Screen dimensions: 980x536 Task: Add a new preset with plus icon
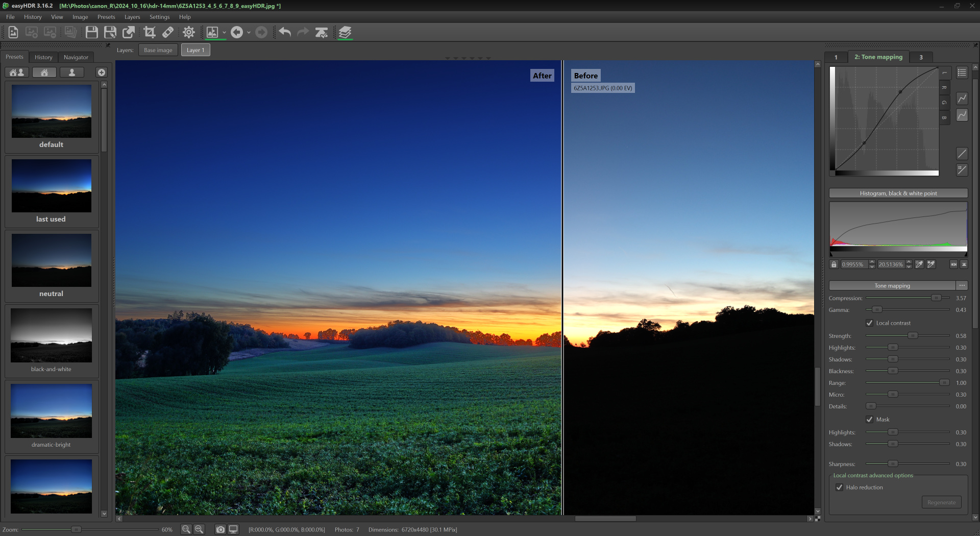click(x=102, y=72)
